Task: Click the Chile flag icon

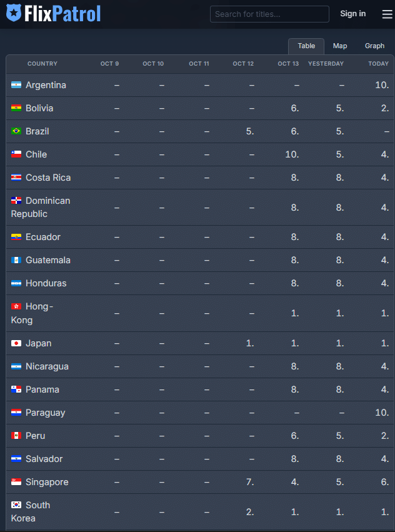Action: pos(16,154)
